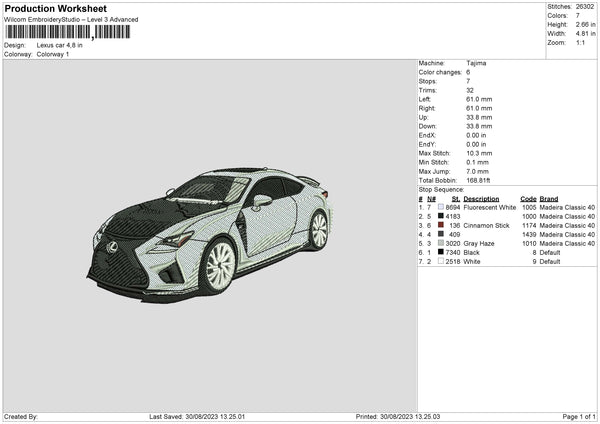Image resolution: width=600 pixels, height=424 pixels.
Task: Click the Production Worksheet heading
Action: click(55, 9)
